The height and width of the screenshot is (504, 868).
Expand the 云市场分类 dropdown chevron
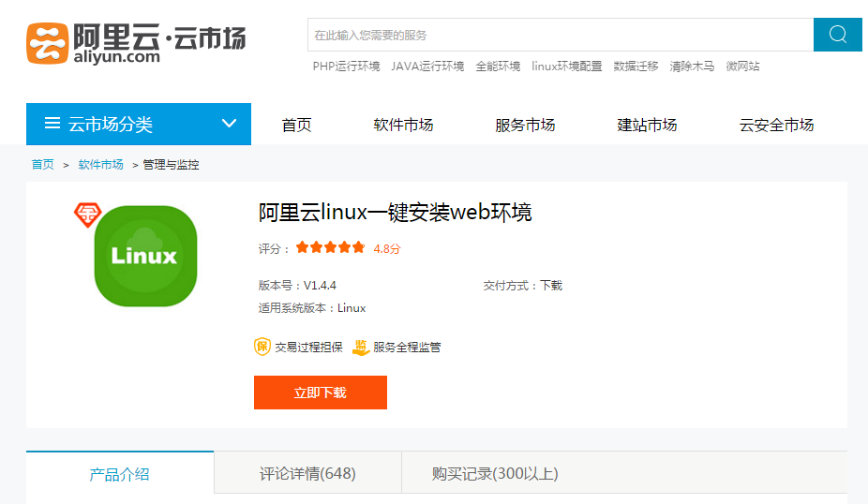(229, 124)
